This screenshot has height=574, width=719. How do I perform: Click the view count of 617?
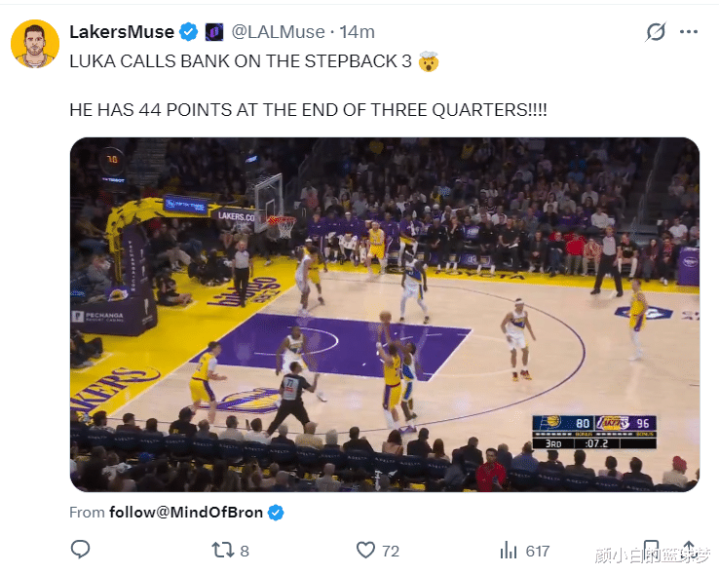(x=538, y=550)
